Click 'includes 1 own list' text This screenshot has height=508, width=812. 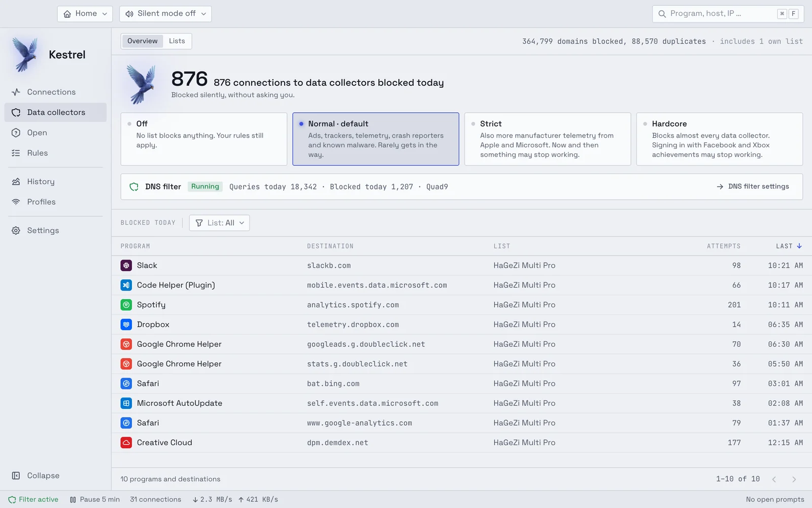(761, 41)
